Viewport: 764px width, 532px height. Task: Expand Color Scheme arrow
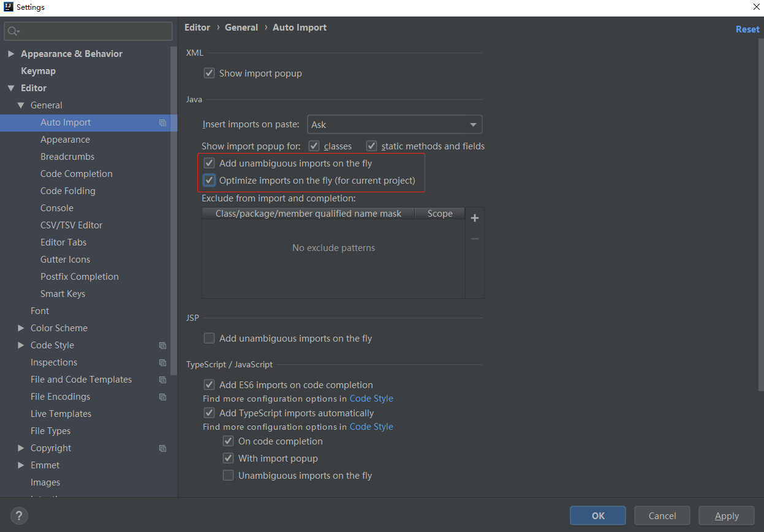[21, 328]
